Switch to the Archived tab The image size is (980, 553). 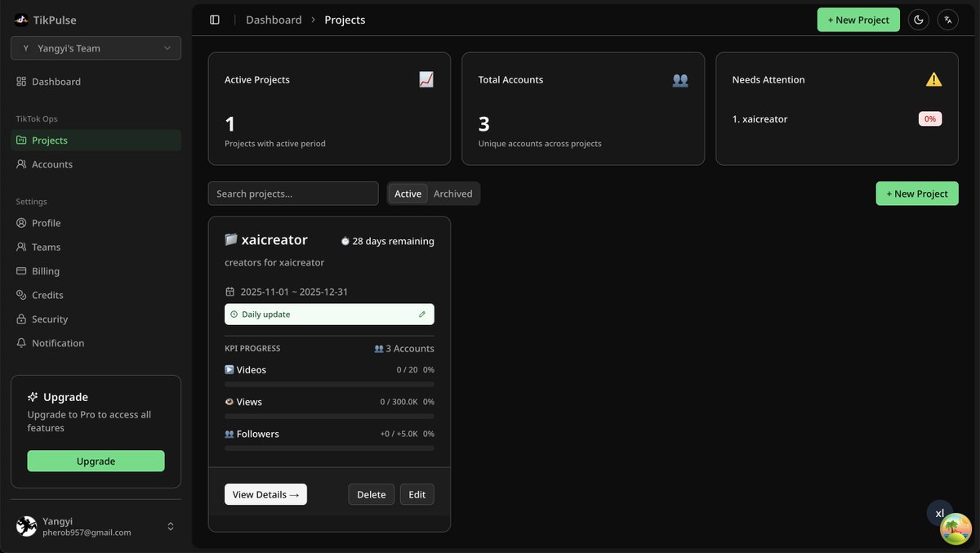coord(453,194)
